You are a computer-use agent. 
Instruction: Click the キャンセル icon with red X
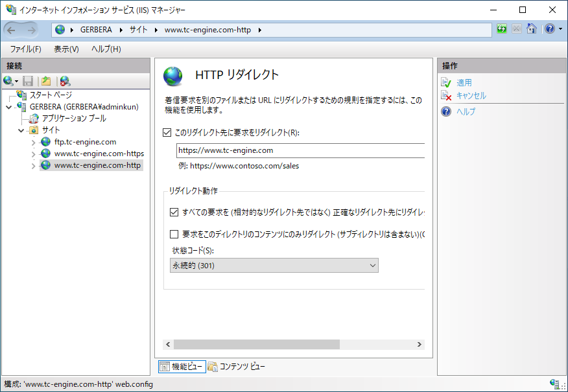click(x=446, y=95)
